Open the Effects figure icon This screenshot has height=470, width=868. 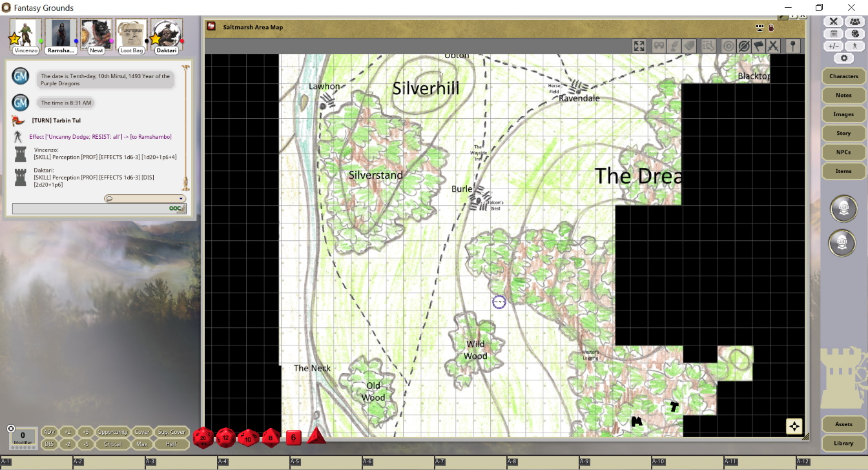[856, 46]
